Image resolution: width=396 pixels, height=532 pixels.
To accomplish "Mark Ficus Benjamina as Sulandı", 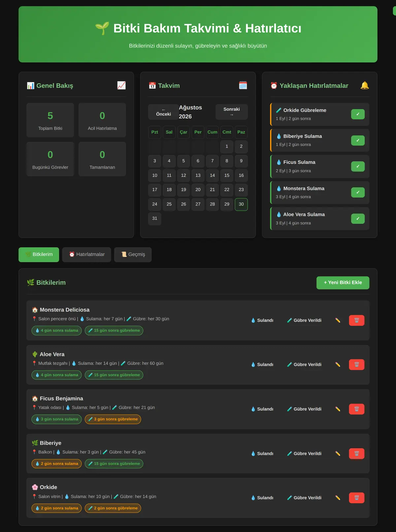I will coord(262,409).
